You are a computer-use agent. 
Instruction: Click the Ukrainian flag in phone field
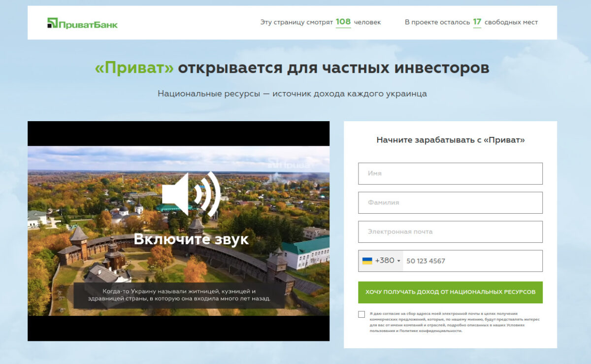(x=367, y=261)
